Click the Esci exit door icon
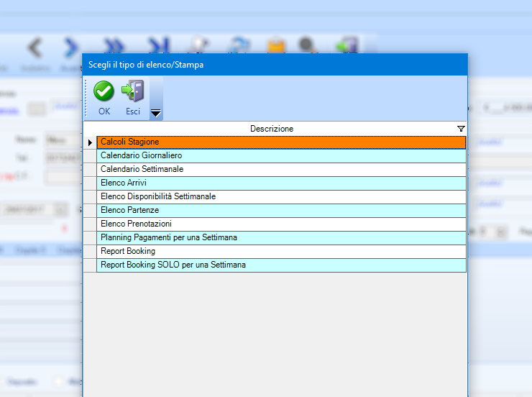532x397 pixels. pyautogui.click(x=133, y=91)
